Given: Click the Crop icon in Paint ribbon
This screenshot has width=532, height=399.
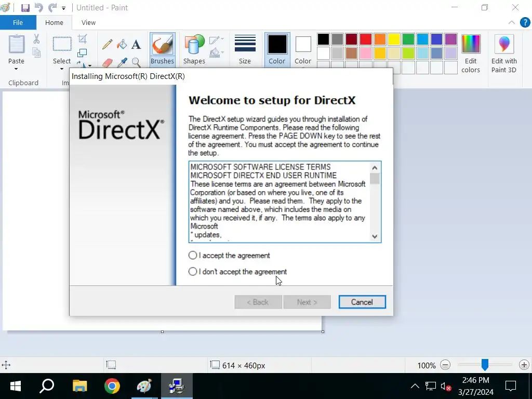Looking at the screenshot, I should coord(82,39).
